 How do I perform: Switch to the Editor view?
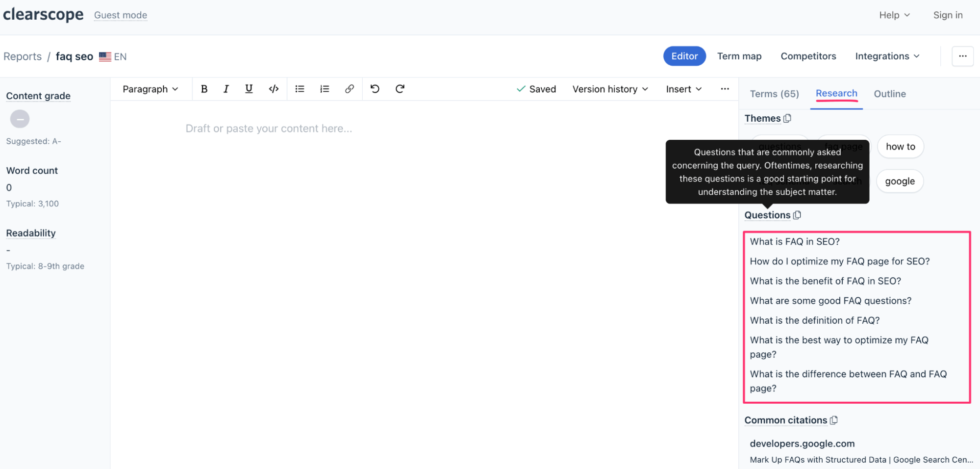[x=684, y=56]
